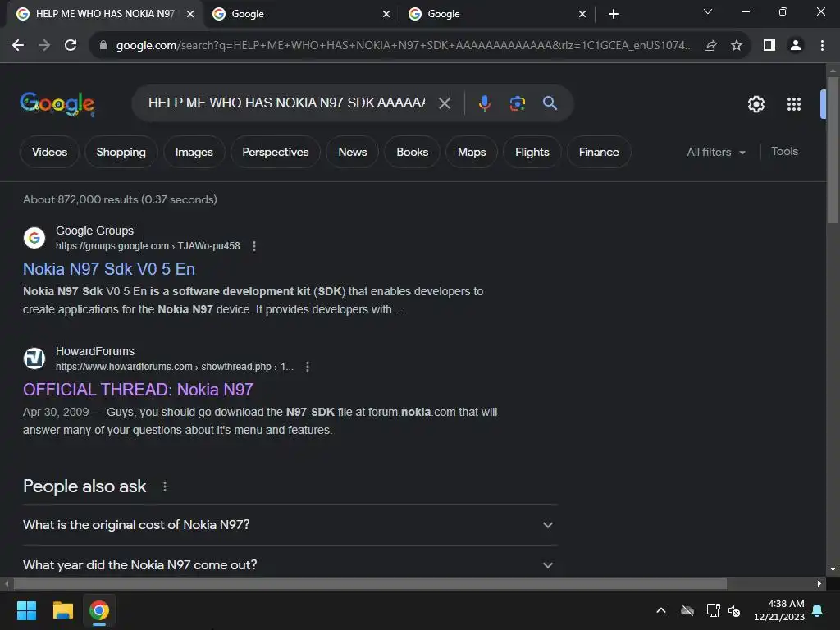Image resolution: width=840 pixels, height=630 pixels.
Task: Open search Tools
Action: coord(784,152)
